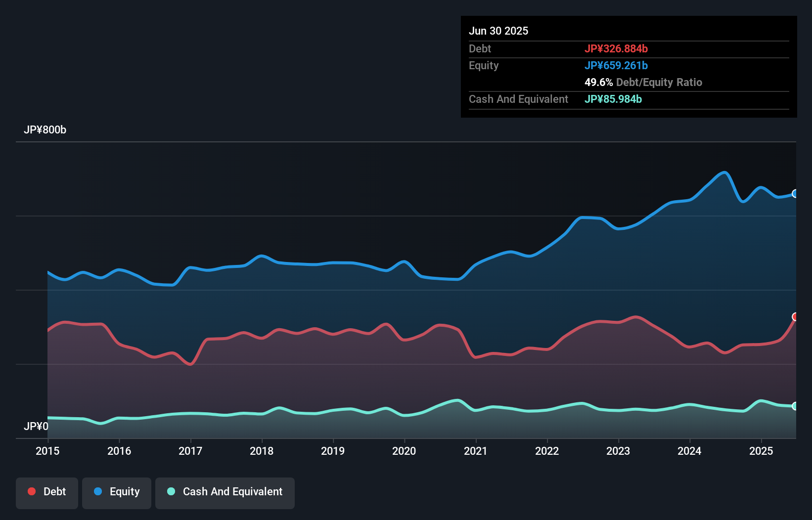Viewport: 812px width, 520px height.
Task: Click the teal Cash value JP¥85.984b in tooltip
Action: tap(613, 99)
